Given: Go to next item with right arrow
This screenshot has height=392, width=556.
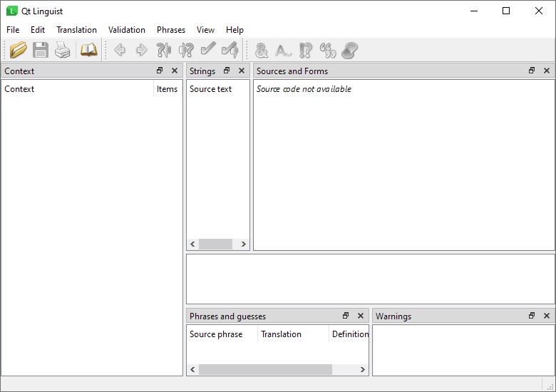Looking at the screenshot, I should pyautogui.click(x=141, y=50).
